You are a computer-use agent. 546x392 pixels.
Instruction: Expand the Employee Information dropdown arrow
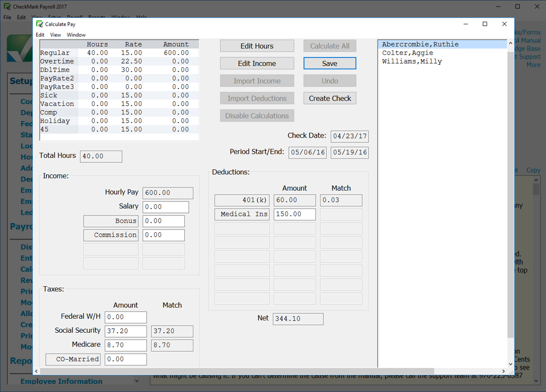[x=137, y=381]
